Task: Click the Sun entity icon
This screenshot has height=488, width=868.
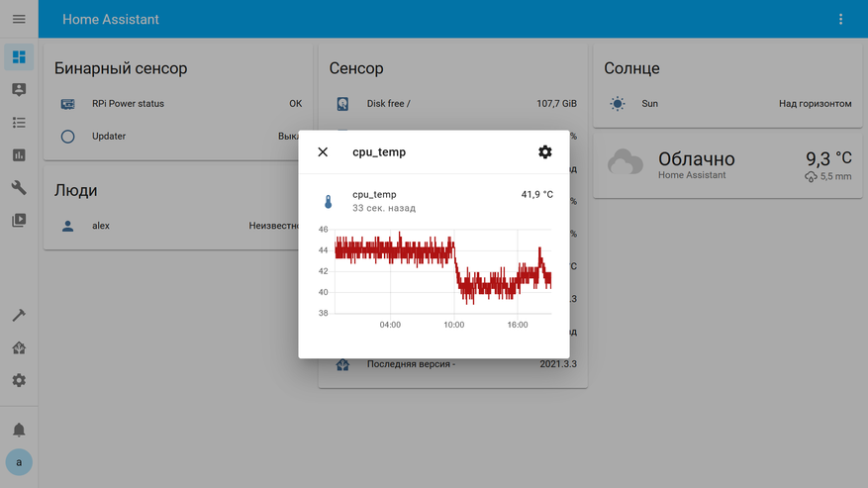Action: pyautogui.click(x=618, y=104)
